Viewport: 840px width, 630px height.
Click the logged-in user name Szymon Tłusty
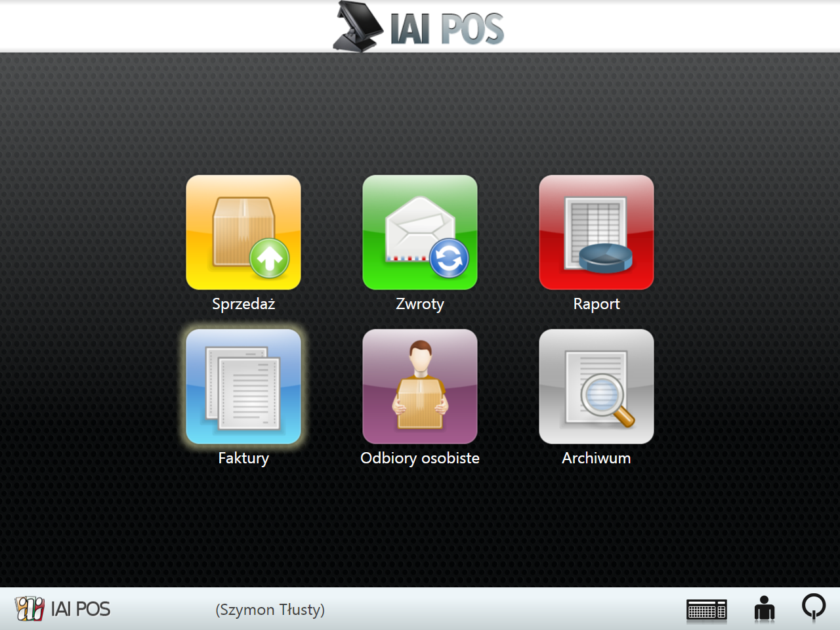(270, 610)
